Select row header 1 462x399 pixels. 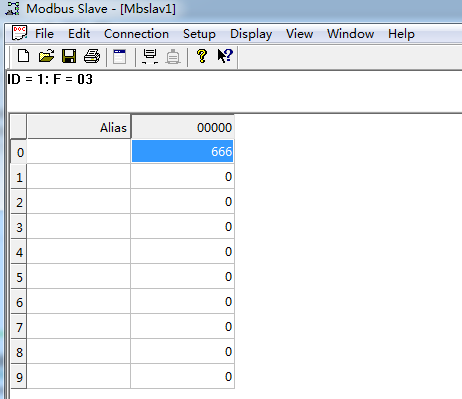(19, 177)
